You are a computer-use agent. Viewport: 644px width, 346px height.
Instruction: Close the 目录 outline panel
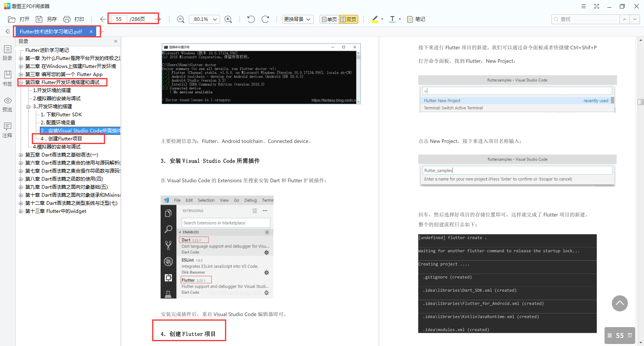(116, 41)
